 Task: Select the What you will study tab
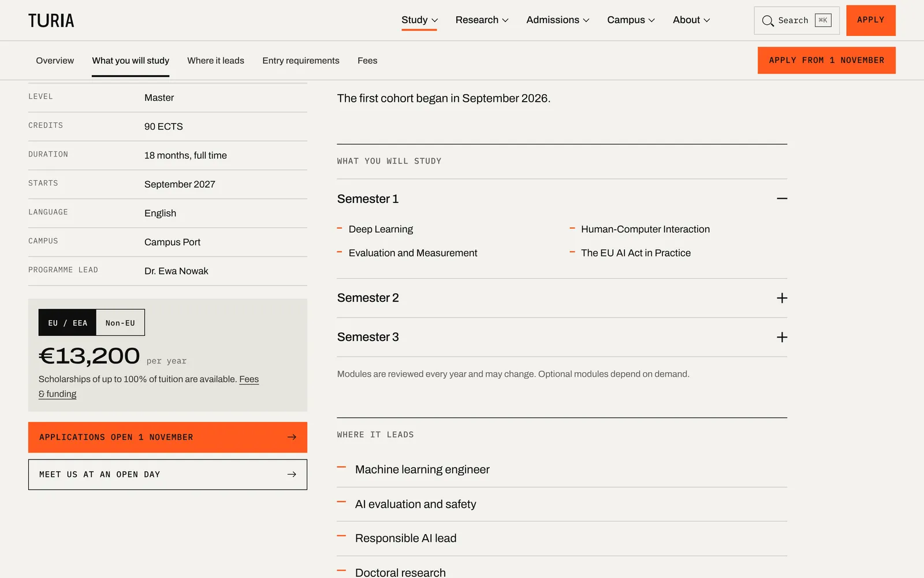pos(131,61)
